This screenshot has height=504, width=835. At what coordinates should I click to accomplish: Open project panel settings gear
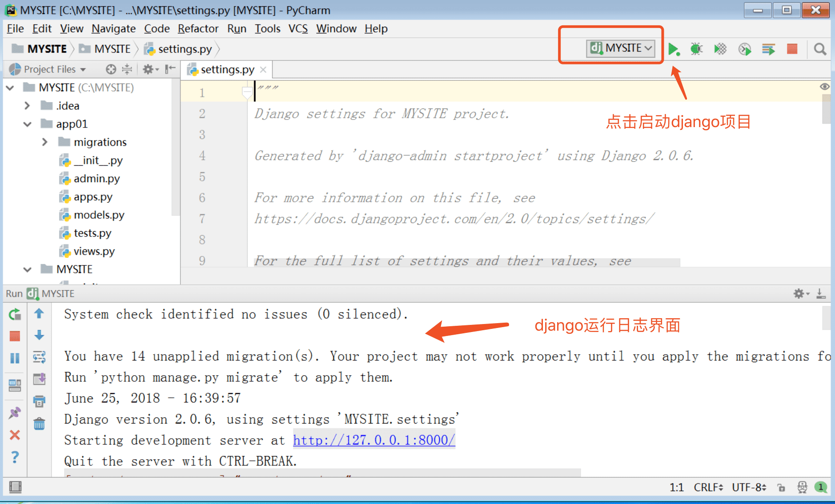coord(150,69)
